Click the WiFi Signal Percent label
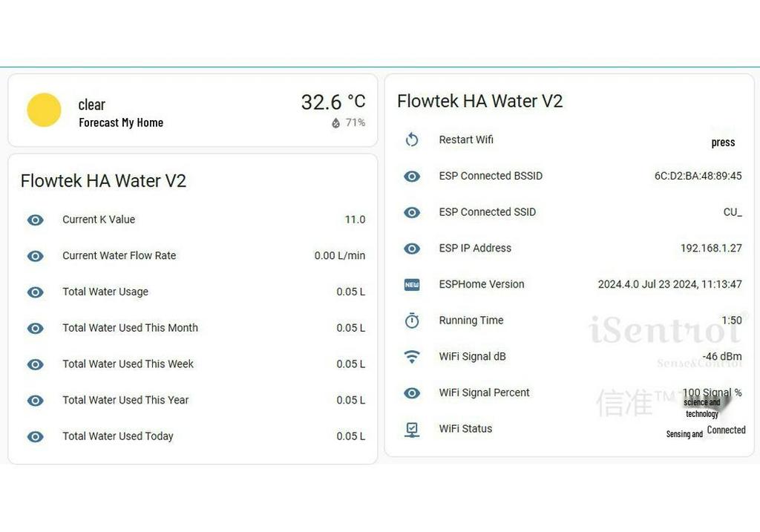760x532 pixels. 484,393
